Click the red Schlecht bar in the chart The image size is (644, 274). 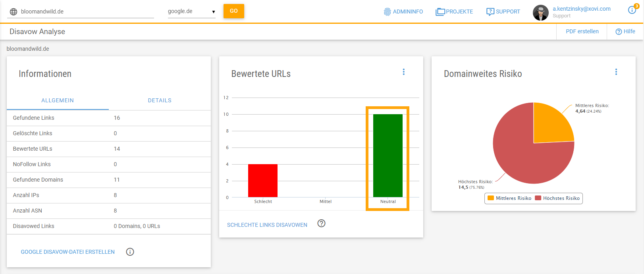coord(263,180)
